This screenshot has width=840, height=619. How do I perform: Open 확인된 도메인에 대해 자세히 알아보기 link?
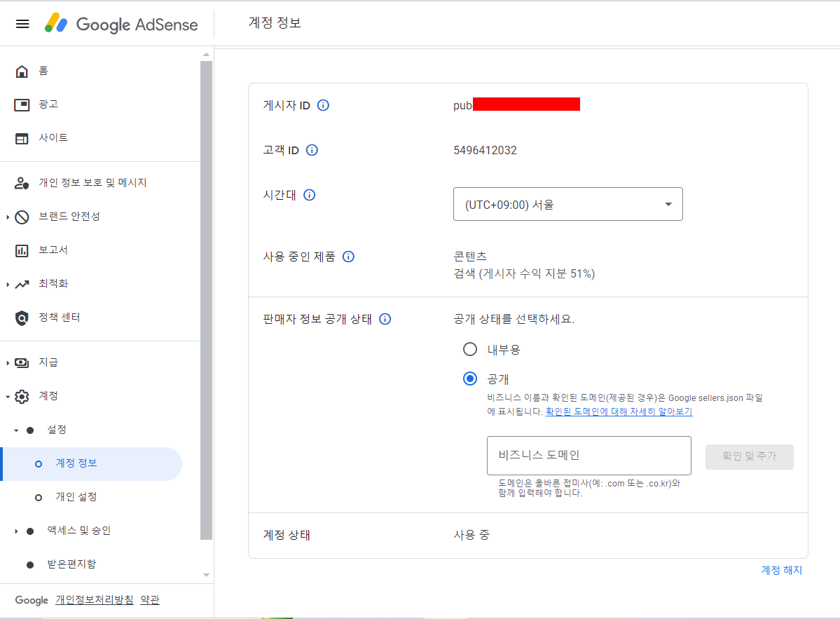pyautogui.click(x=619, y=411)
